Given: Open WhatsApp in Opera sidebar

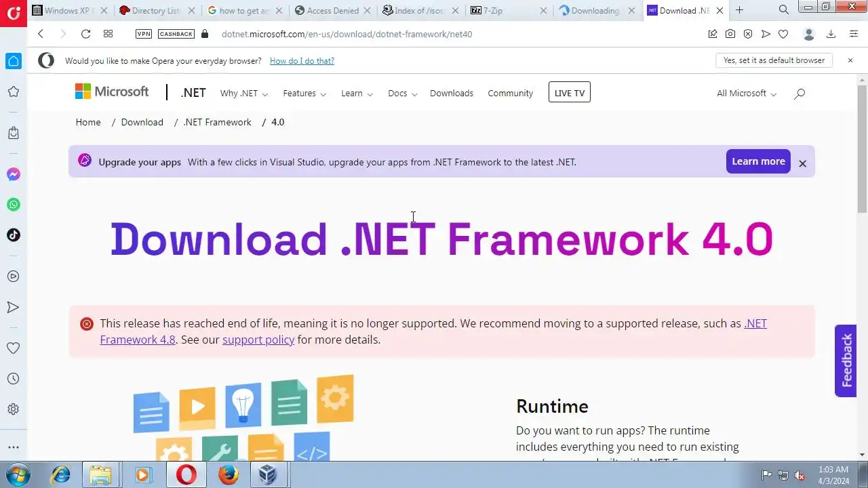Looking at the screenshot, I should click(x=13, y=205).
